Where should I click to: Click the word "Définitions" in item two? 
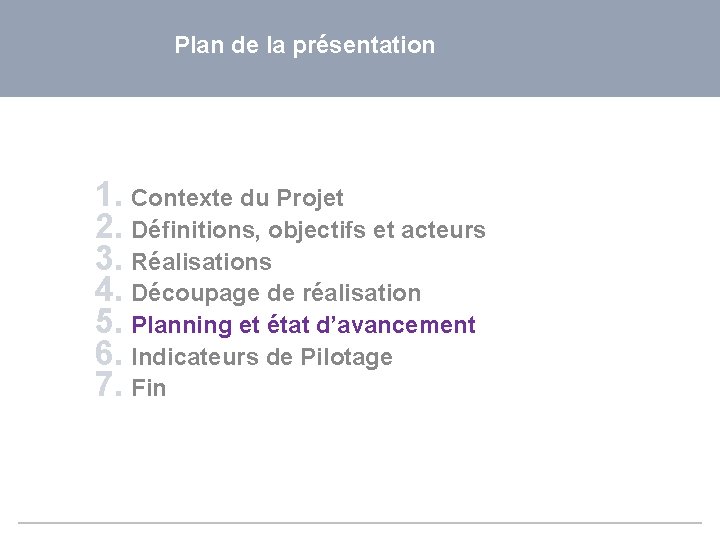pos(195,230)
